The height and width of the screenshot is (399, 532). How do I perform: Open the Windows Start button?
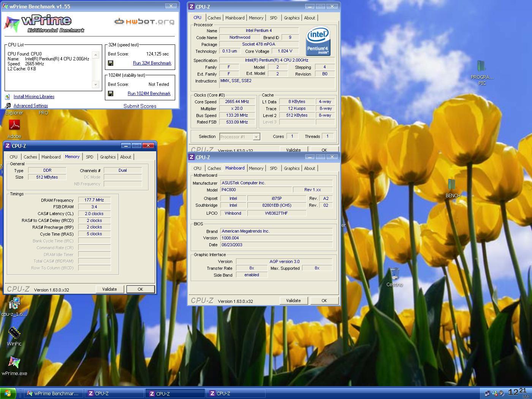tap(8, 393)
